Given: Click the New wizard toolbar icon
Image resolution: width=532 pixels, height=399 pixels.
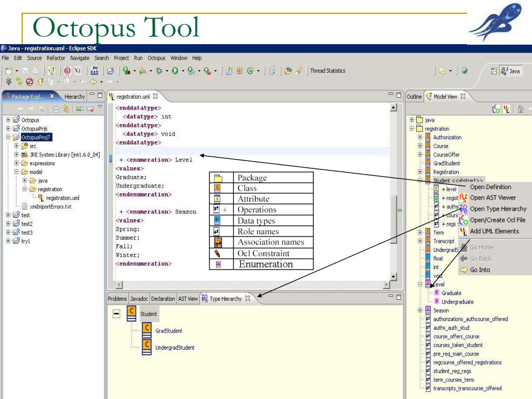Looking at the screenshot, I should (8, 71).
